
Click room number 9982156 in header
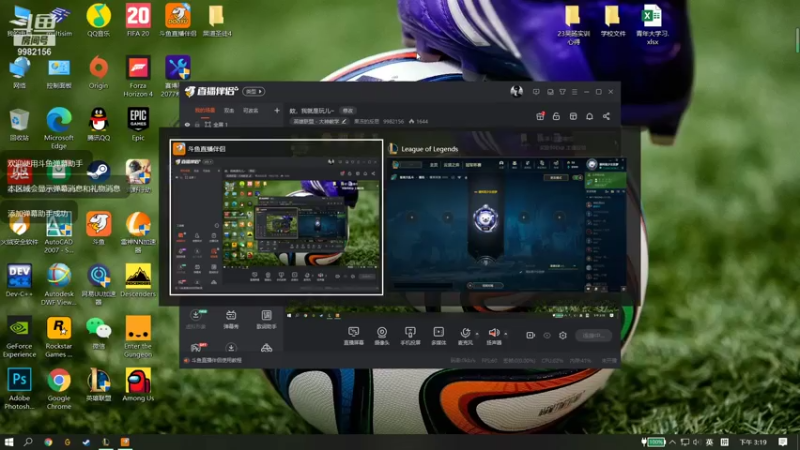coord(393,121)
